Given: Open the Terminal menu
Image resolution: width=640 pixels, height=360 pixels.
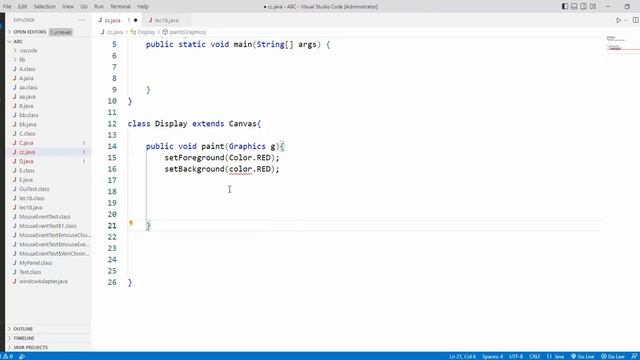Looking at the screenshot, I should tap(120, 7).
